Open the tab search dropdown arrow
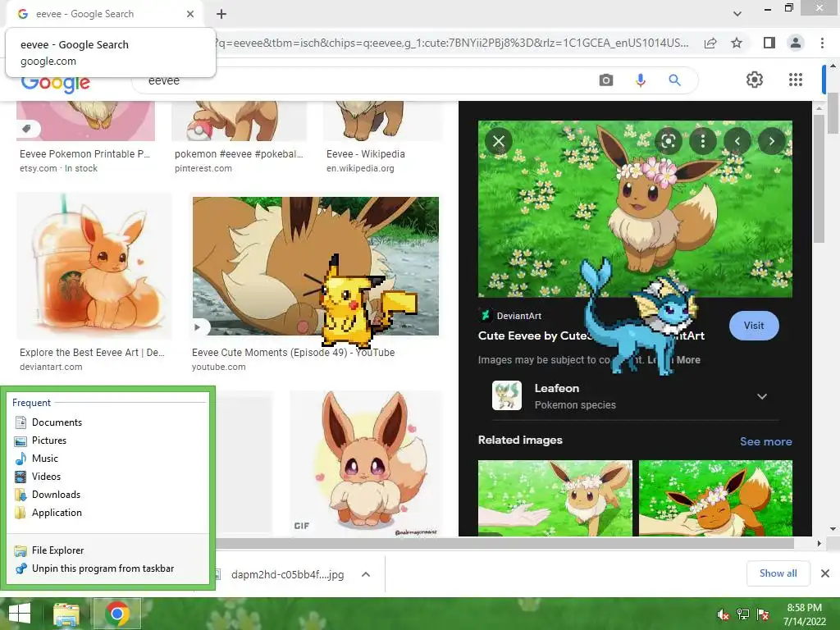Screen dimensions: 840x630 (x=737, y=13)
